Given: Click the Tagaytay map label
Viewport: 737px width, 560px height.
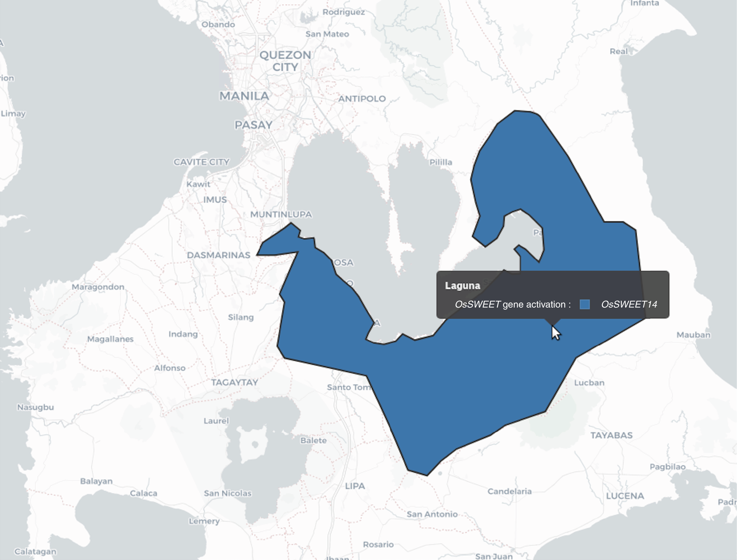Looking at the screenshot, I should 235,382.
